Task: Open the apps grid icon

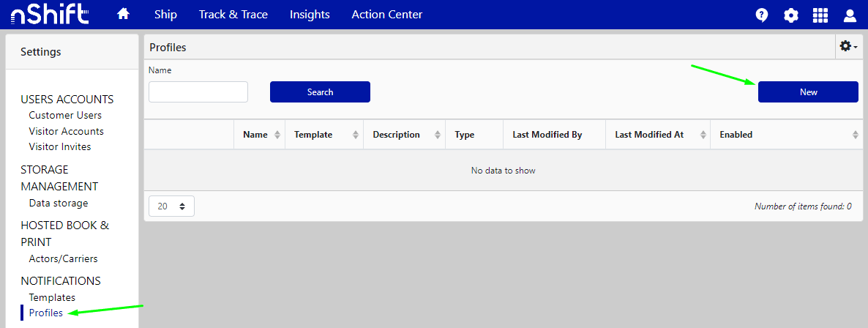Action: tap(820, 15)
